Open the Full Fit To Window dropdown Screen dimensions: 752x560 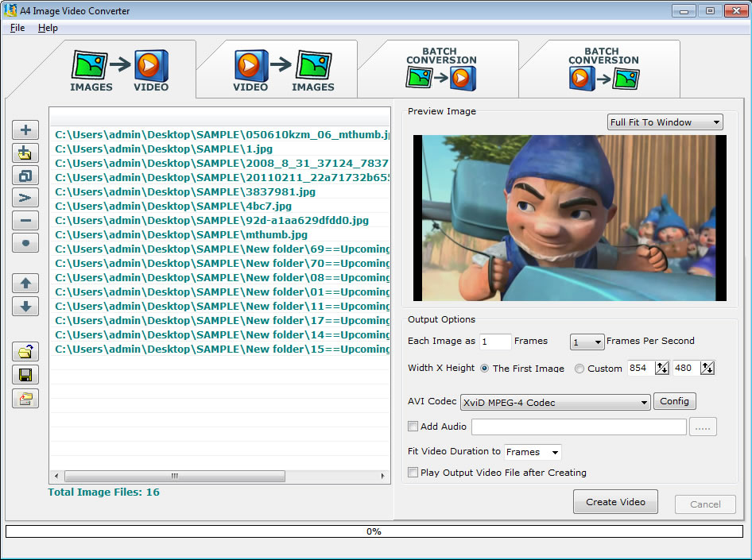point(665,122)
